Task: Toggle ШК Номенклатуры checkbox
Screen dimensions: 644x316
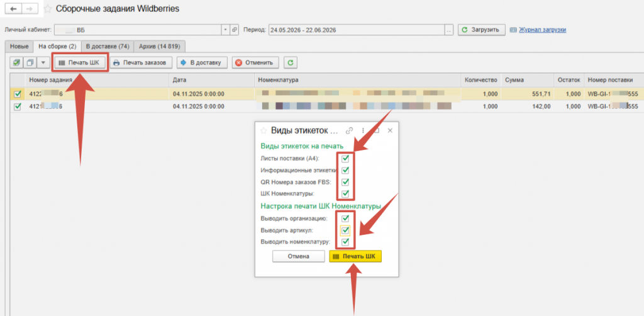Action: click(345, 193)
